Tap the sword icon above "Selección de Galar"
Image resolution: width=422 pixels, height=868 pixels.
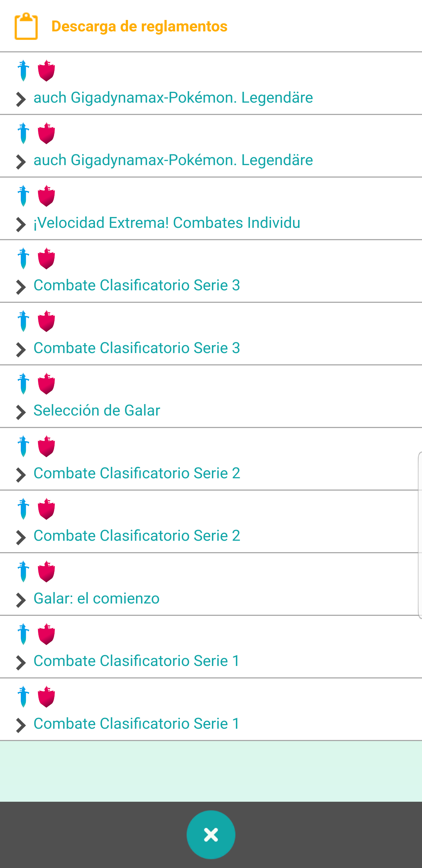[23, 384]
